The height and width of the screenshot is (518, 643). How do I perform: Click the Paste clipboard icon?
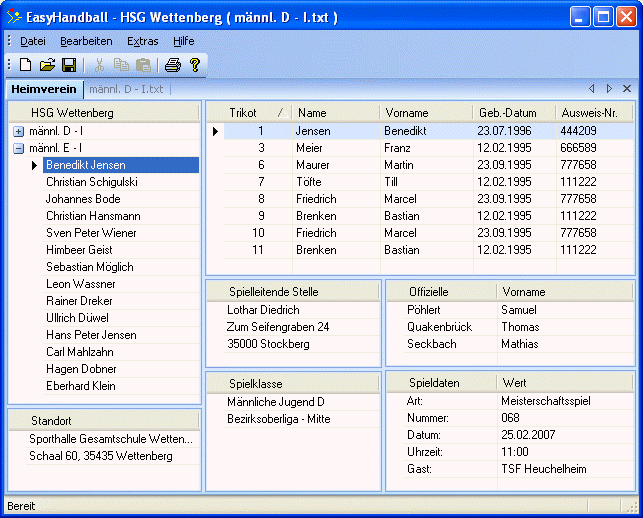(143, 65)
